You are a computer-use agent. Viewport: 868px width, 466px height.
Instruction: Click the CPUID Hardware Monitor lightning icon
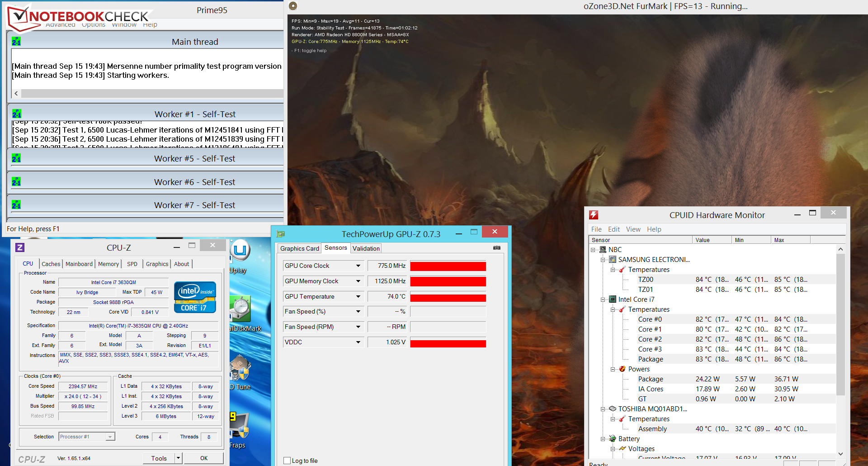click(x=594, y=215)
